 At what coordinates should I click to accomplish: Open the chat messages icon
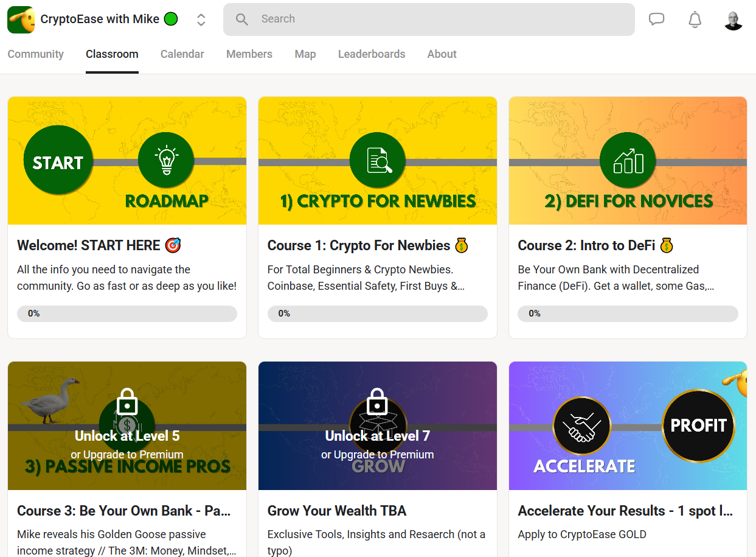click(656, 19)
